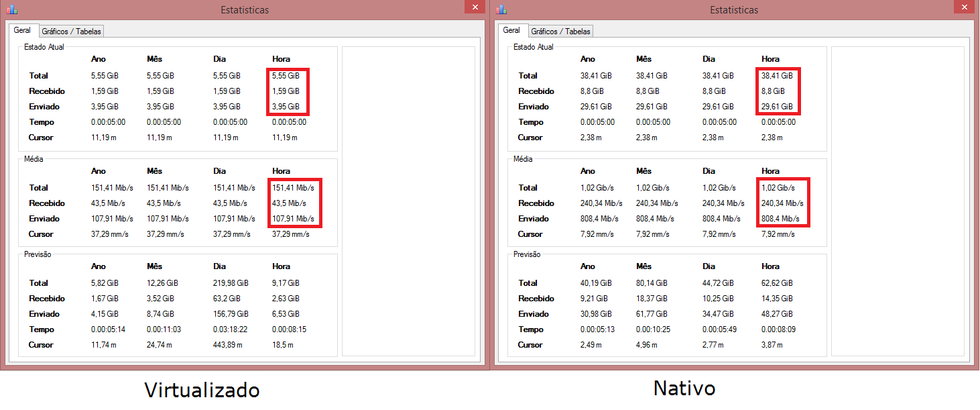Click Tempo forecast 0.03:18:22
Screen dimensions: 980x410
230,329
